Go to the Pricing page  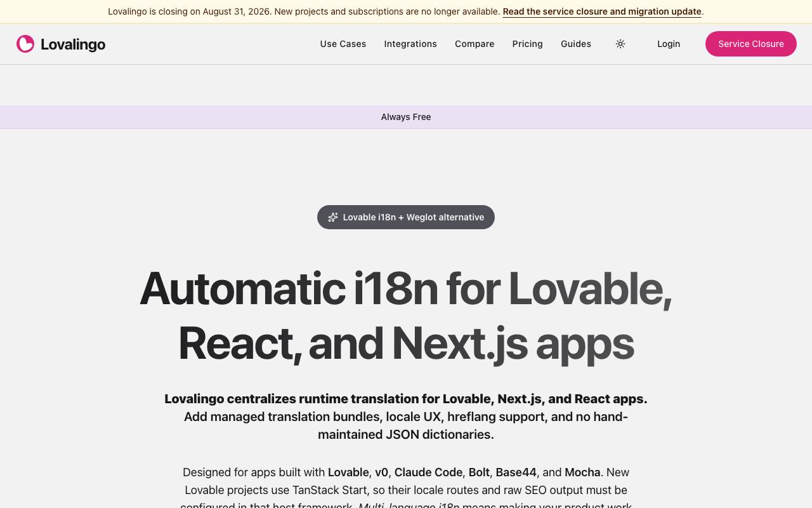click(528, 44)
